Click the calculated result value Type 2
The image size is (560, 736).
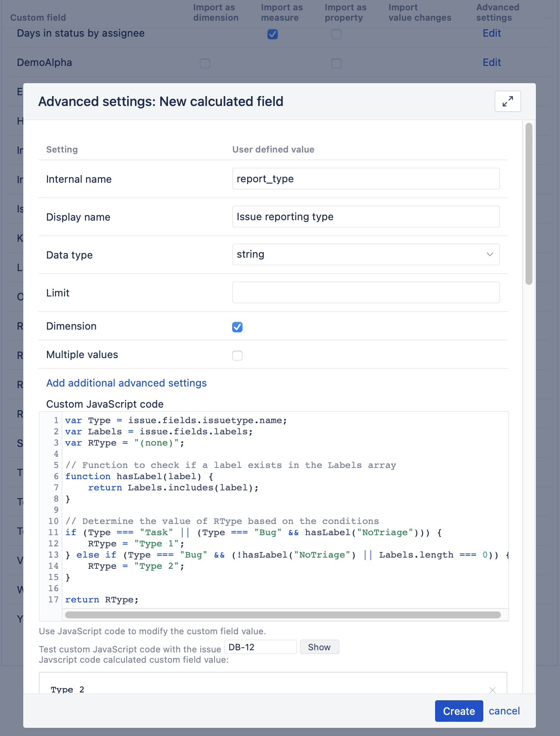coord(67,689)
